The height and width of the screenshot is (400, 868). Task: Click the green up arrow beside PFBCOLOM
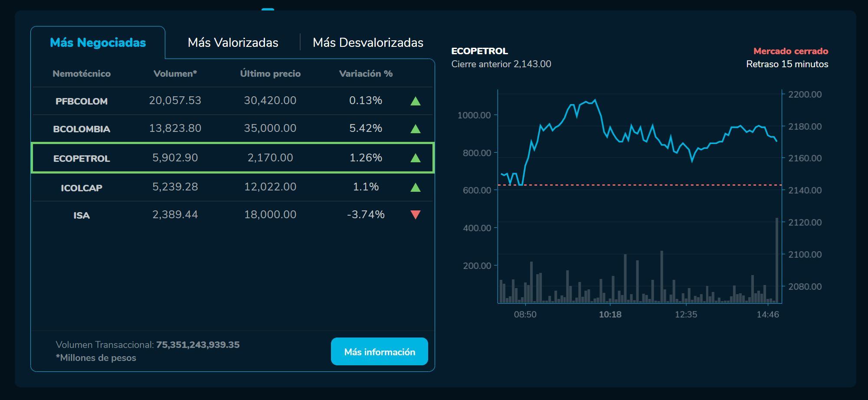[x=416, y=101]
